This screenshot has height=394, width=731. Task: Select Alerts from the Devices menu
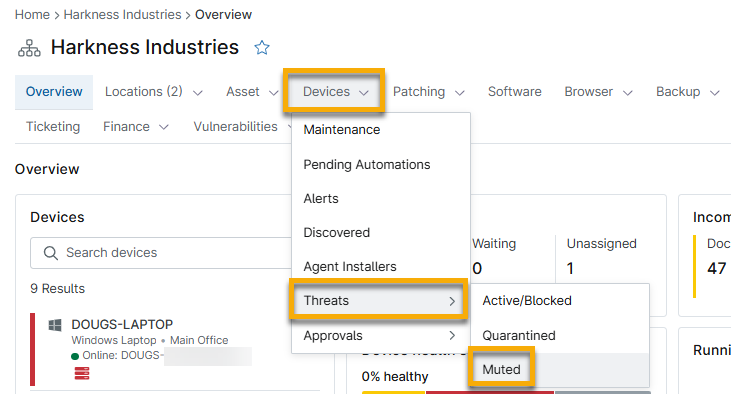380,199
